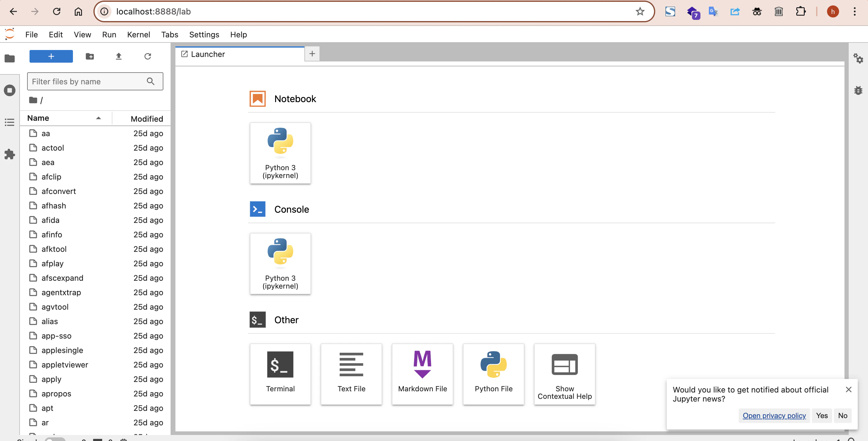
Task: Launch a Python 3 Console
Action: tap(280, 264)
